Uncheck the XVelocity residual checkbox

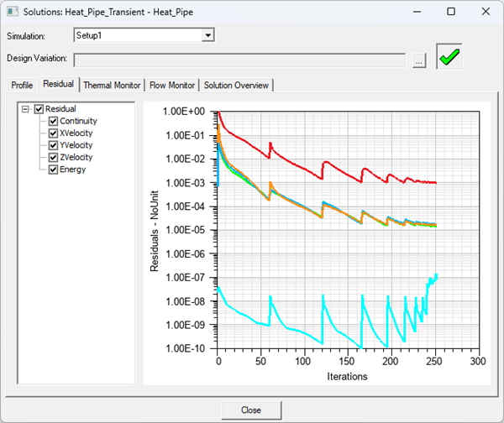[x=53, y=133]
